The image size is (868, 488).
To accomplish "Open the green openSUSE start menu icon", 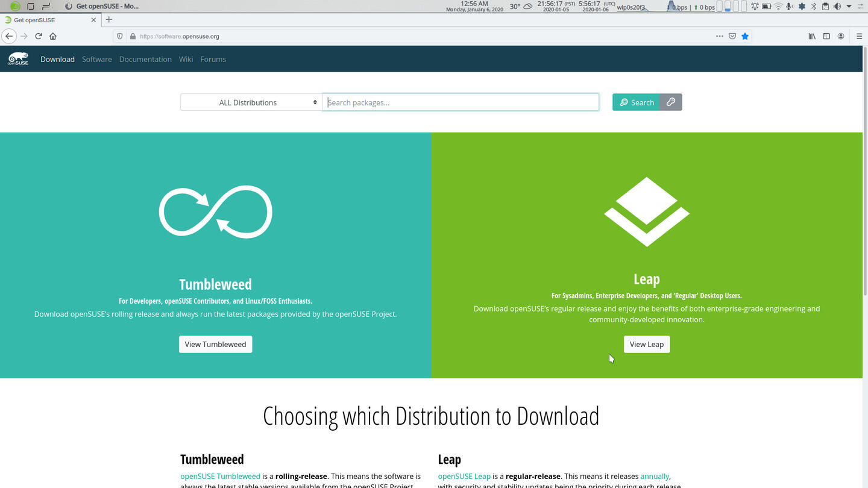I will pos(15,6).
